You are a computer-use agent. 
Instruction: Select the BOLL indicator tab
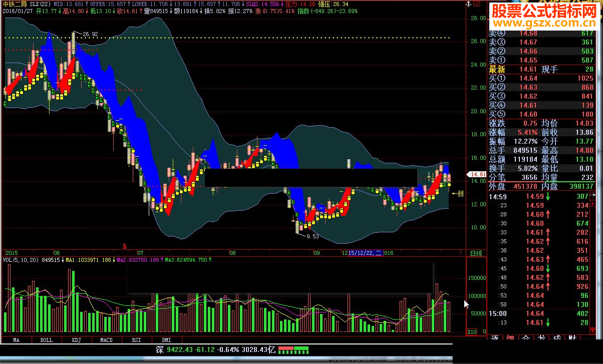pyautogui.click(x=46, y=340)
